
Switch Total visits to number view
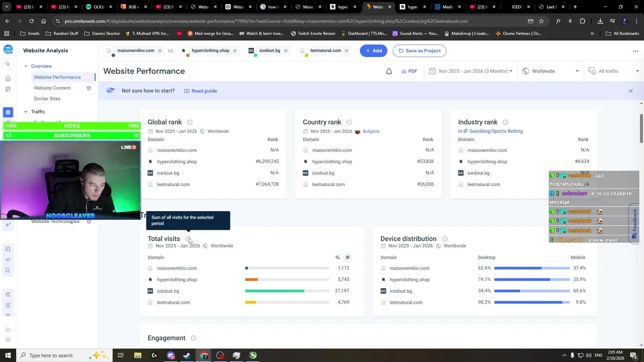point(347,257)
